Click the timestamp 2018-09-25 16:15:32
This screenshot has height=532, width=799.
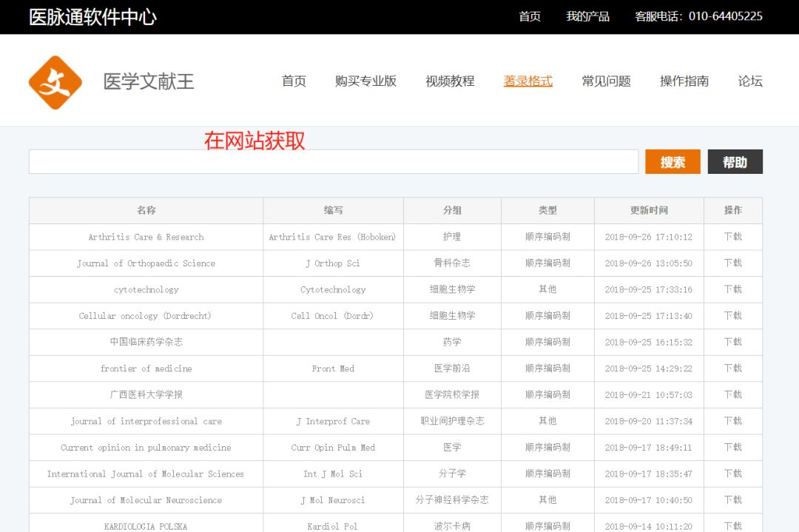tap(649, 343)
